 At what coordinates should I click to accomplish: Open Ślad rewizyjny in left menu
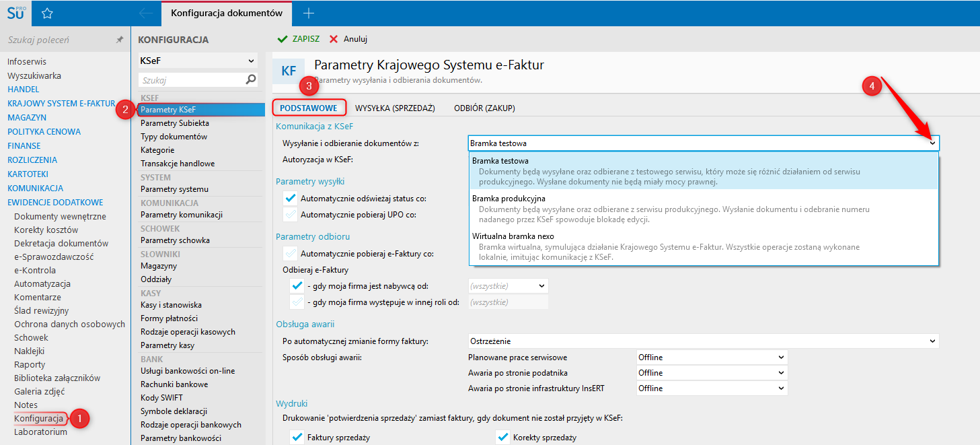coord(41,311)
